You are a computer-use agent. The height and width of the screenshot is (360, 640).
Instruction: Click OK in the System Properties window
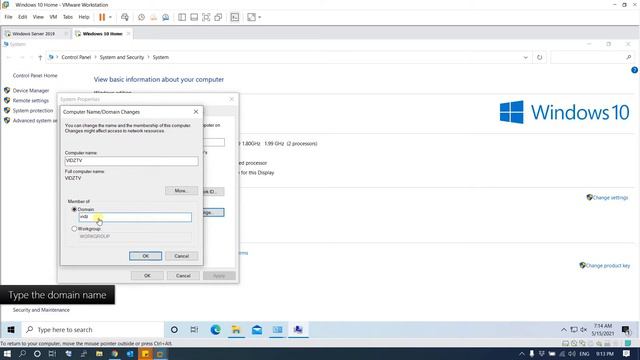coord(147,276)
